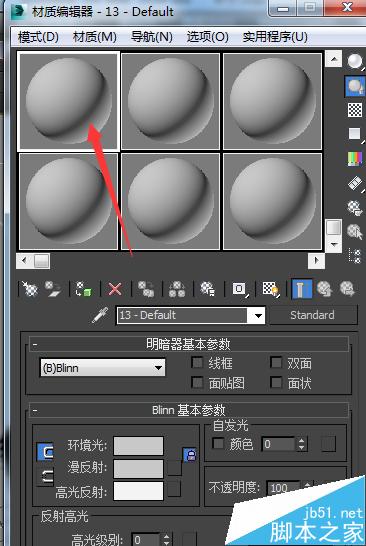Image resolution: width=366 pixels, height=546 pixels.
Task: Click Select by Material icon
Action: click(355, 232)
